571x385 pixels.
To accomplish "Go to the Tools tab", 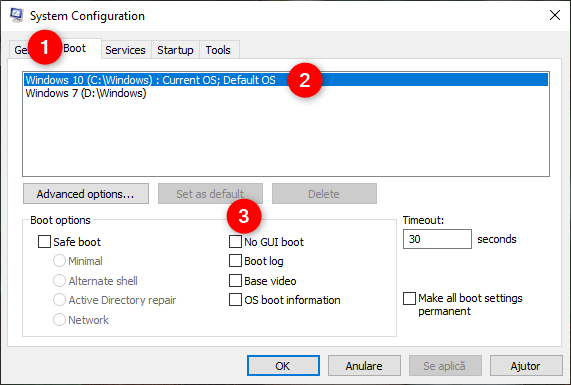I will tap(218, 50).
